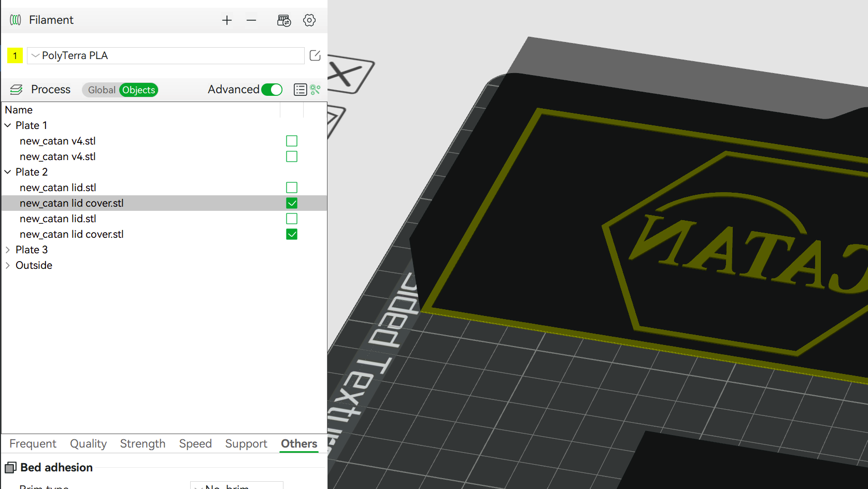Screen dimensions: 868x489
Task: Click the Filament section title
Action: tap(51, 20)
